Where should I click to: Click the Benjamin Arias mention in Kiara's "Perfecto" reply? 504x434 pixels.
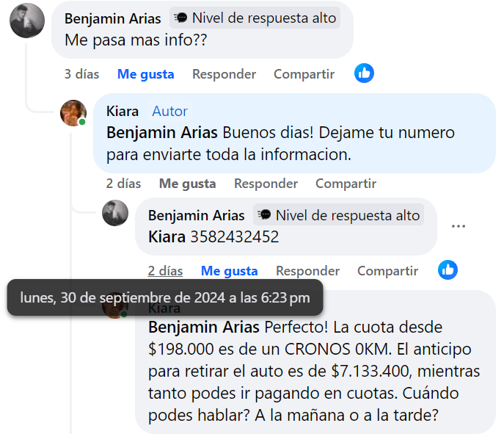tap(203, 327)
